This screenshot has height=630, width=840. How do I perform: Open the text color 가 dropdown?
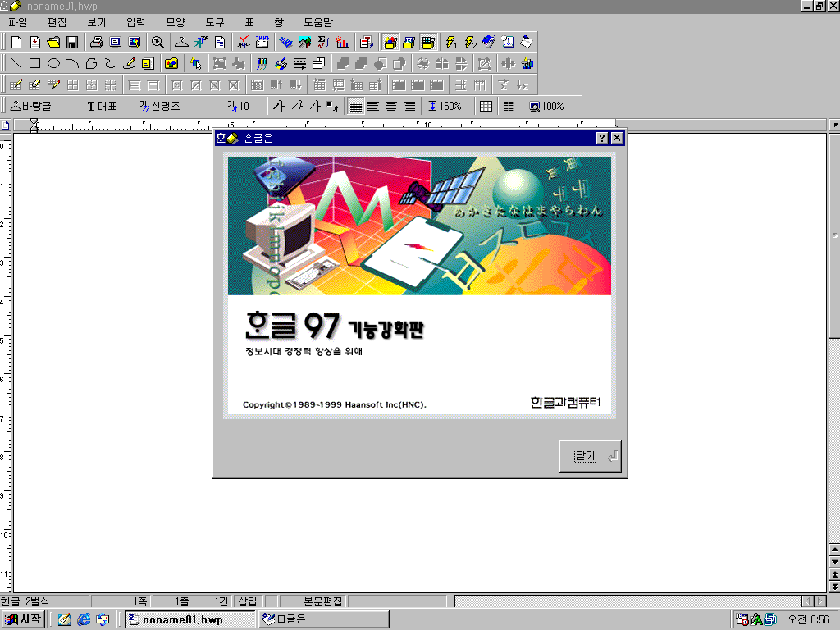click(333, 106)
